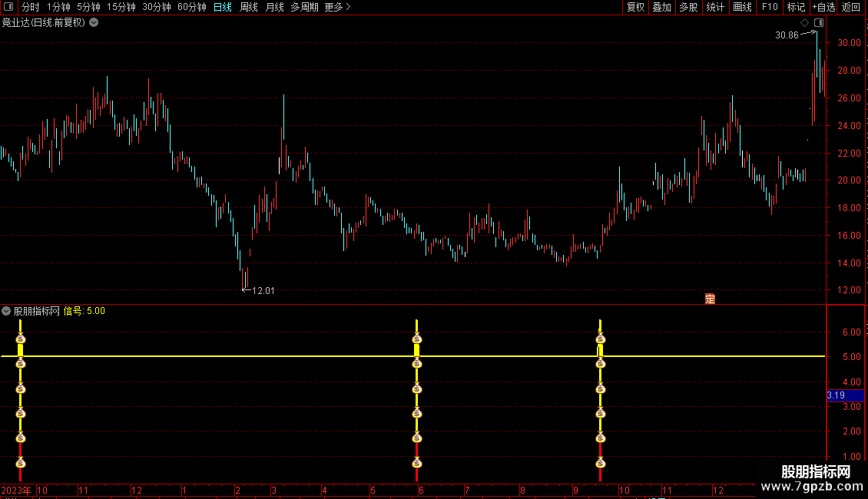Toggle the side panel icon at chart top-right
Image resolution: width=868 pixels, height=499 pixels.
click(819, 23)
